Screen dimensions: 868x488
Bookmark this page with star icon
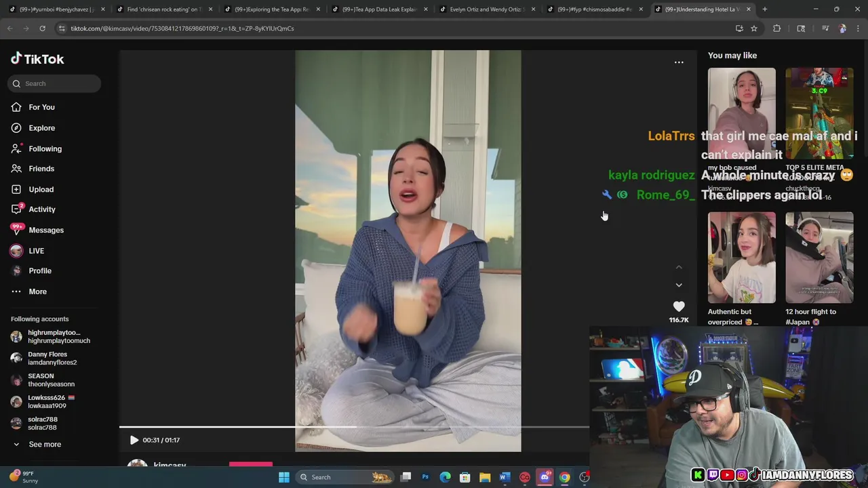tap(753, 28)
